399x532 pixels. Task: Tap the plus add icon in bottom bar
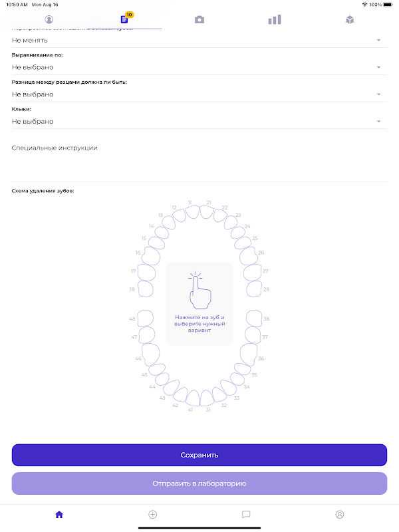(152, 514)
